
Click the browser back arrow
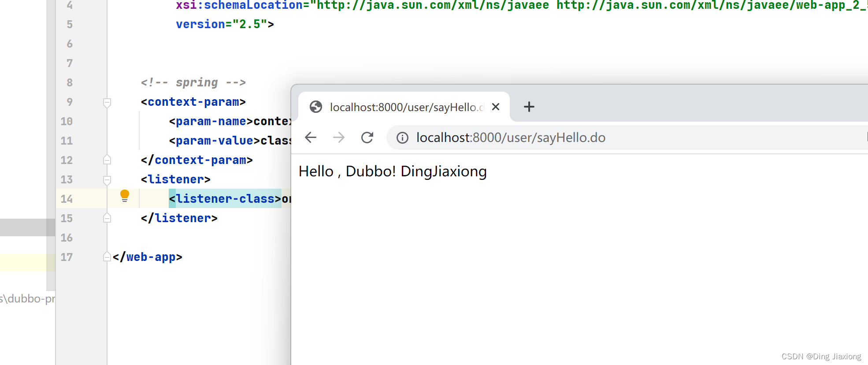(x=311, y=138)
